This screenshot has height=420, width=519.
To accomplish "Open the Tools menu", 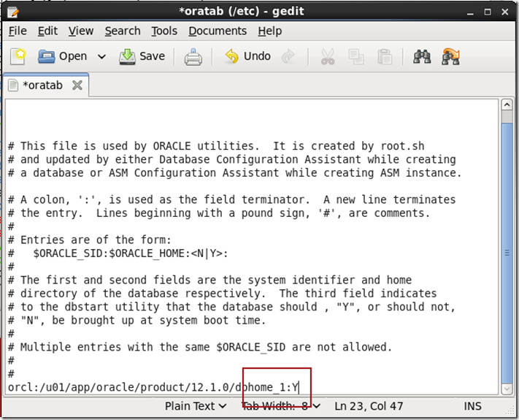I will (x=164, y=31).
